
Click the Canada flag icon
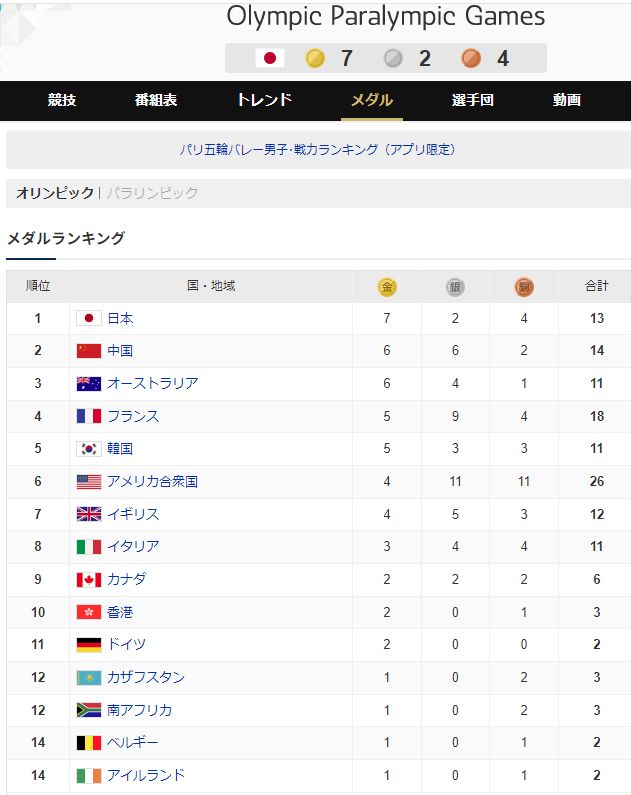click(89, 580)
